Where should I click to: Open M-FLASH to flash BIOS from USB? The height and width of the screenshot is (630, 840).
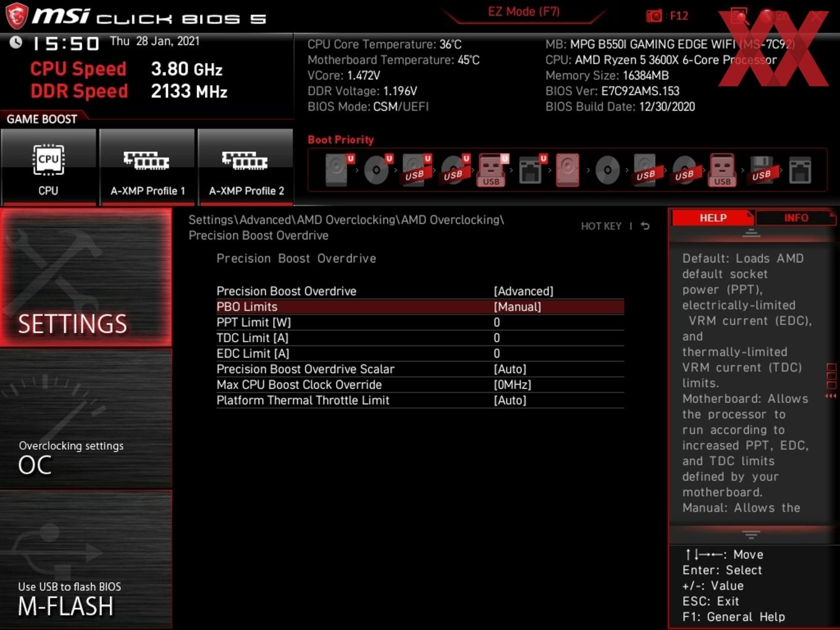pos(86,560)
